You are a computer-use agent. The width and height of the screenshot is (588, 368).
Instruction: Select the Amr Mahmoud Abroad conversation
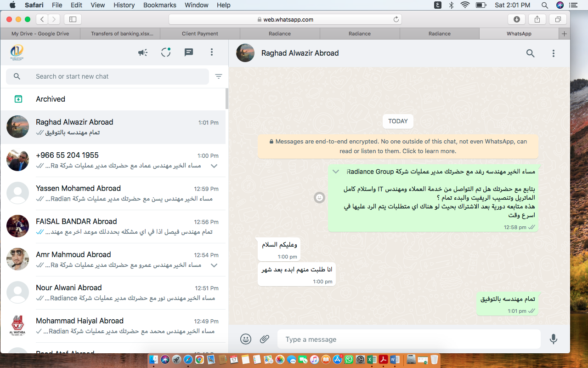coord(113,260)
